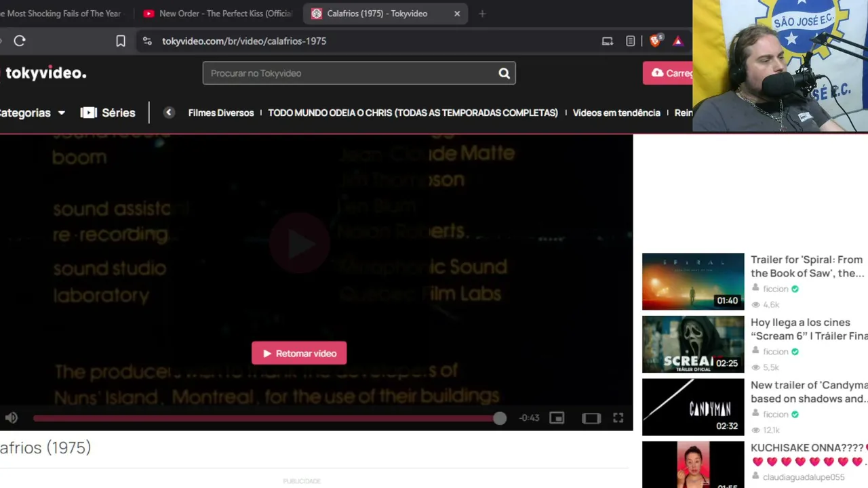
Task: Go to the Tokyvideo logo home
Action: coord(45,73)
